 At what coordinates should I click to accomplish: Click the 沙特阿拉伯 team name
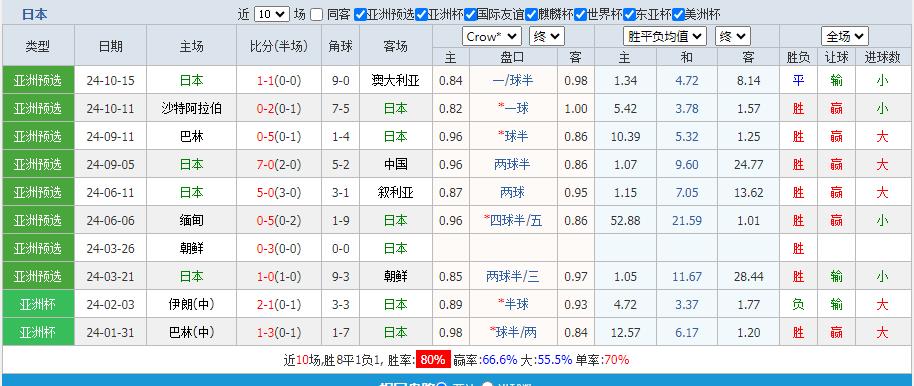[x=192, y=108]
